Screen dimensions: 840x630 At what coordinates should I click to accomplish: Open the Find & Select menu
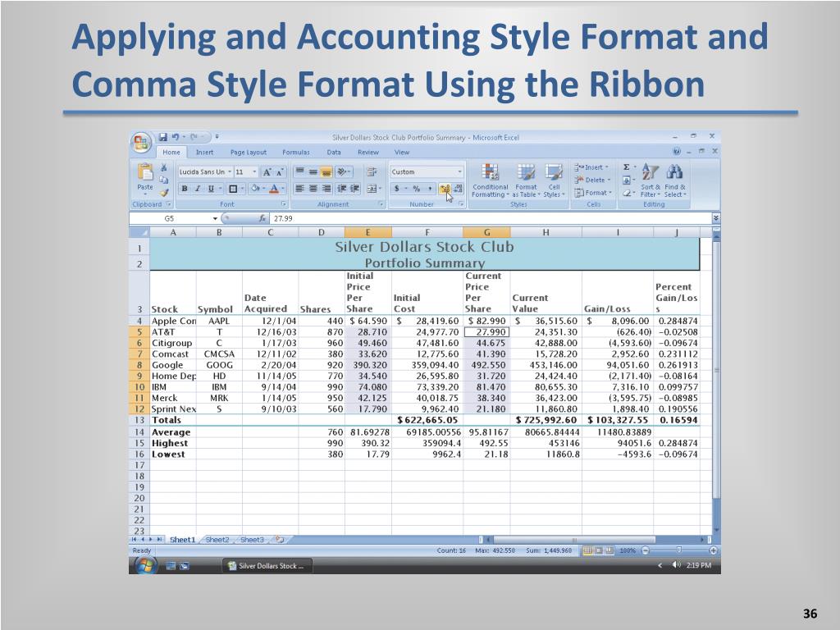coord(675,180)
